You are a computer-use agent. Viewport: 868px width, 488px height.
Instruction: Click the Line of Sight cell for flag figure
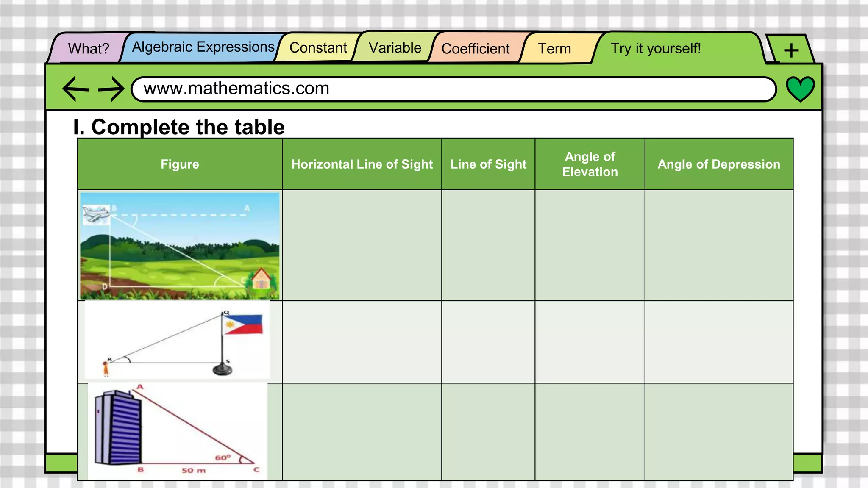pos(488,341)
